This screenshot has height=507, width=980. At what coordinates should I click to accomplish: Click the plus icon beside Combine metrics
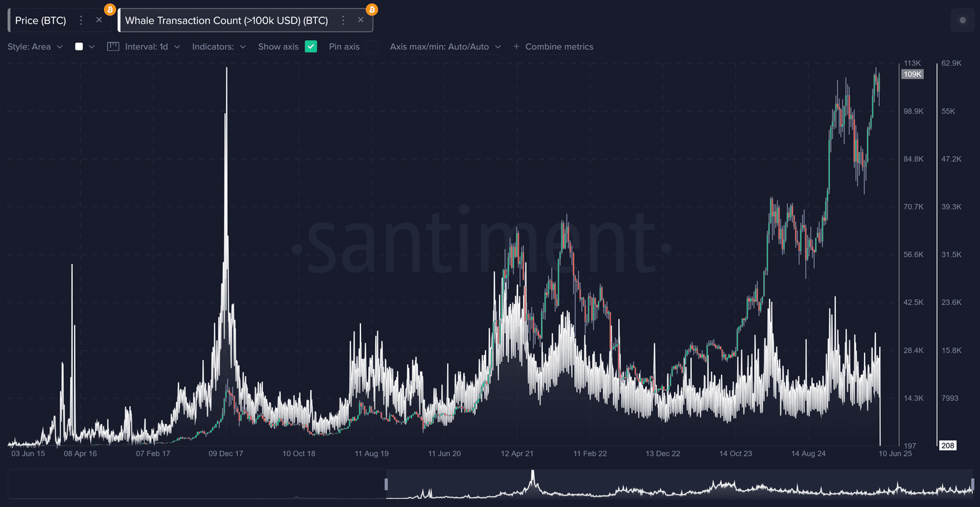(516, 47)
